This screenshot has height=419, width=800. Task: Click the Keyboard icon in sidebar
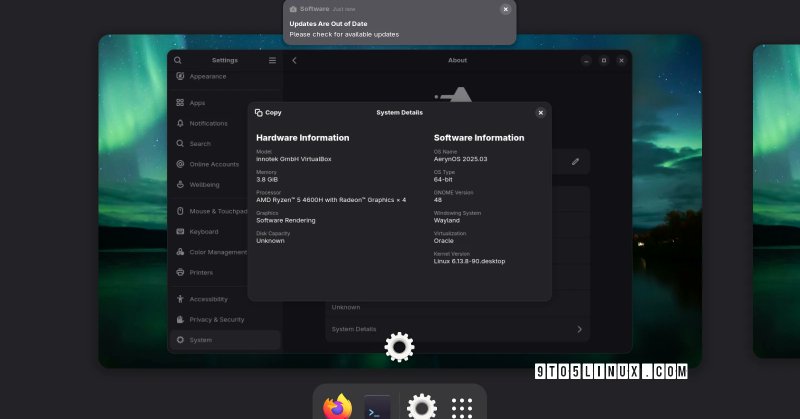tap(180, 232)
